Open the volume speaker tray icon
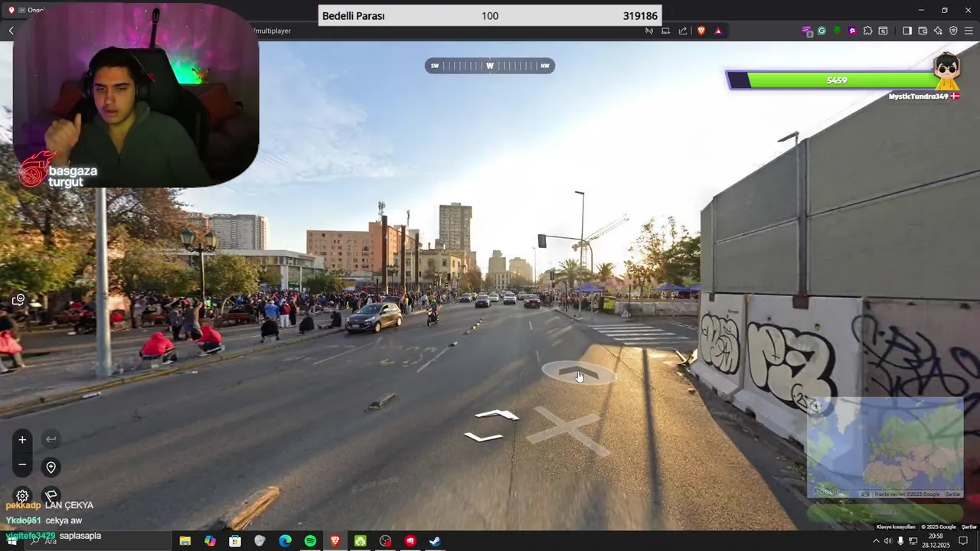 888,541
